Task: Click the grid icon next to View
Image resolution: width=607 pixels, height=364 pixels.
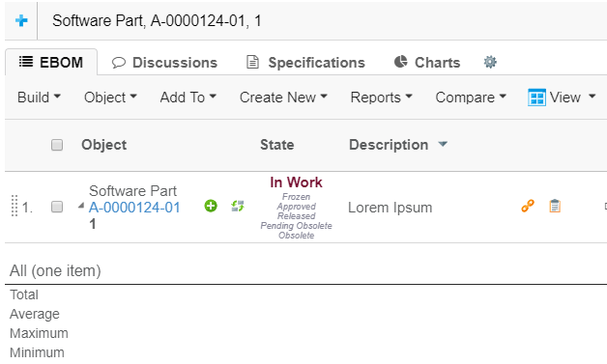Action: click(536, 98)
